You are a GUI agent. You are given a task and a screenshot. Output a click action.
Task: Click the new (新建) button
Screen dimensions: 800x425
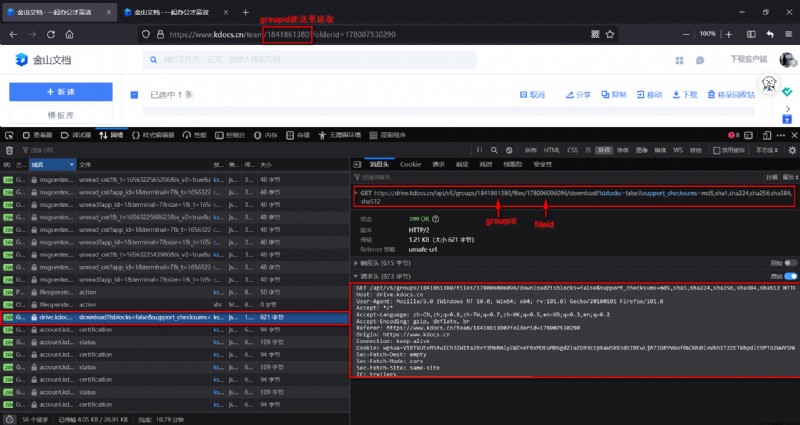[x=61, y=92]
